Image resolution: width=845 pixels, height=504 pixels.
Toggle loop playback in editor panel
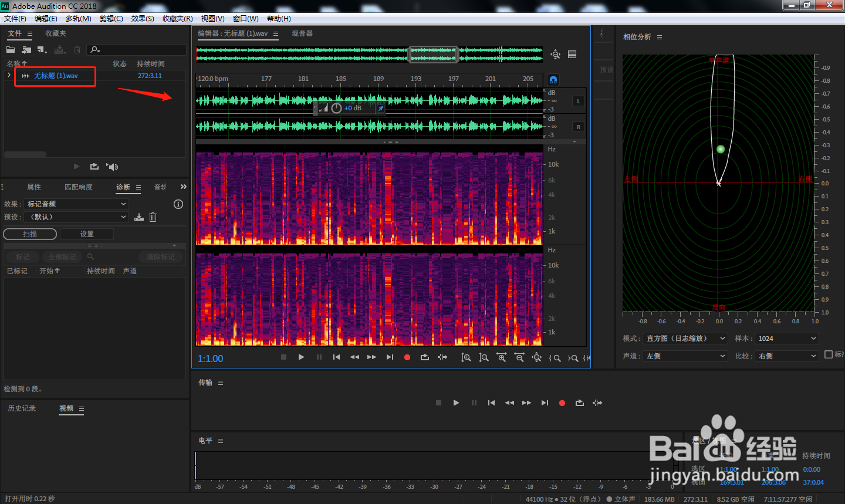[425, 357]
